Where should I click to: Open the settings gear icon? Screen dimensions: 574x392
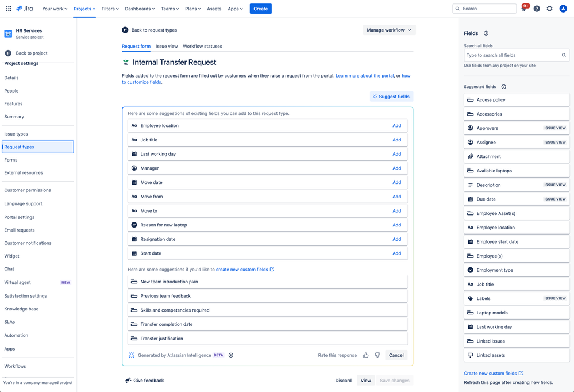pyautogui.click(x=550, y=9)
